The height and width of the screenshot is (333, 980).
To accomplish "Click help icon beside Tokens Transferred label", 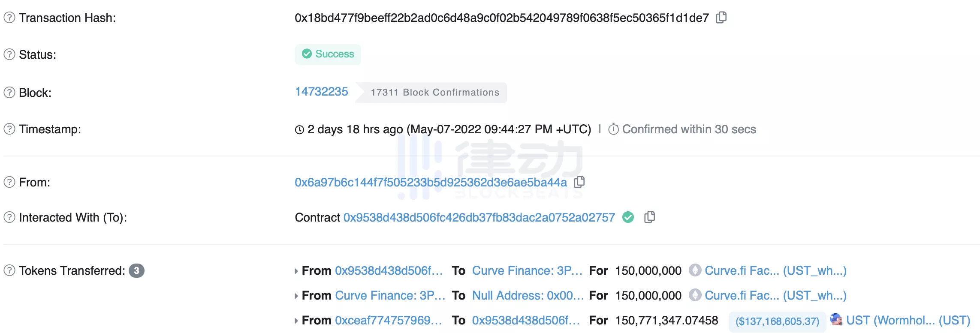I will (9, 270).
